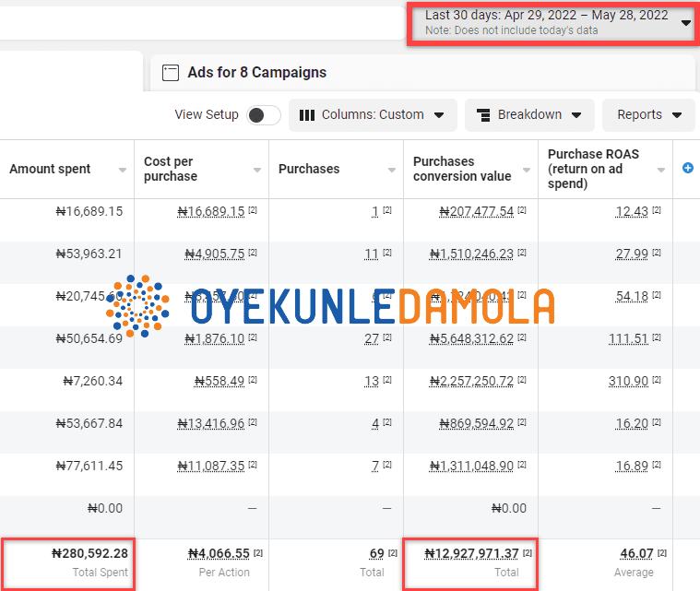This screenshot has width=700, height=591.
Task: Click conversion value ₦1,311,048.90
Action: tap(471, 466)
